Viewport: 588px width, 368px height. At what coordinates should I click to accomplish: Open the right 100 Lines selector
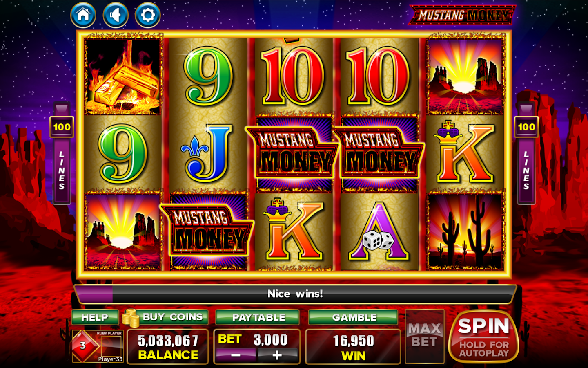[x=526, y=153]
